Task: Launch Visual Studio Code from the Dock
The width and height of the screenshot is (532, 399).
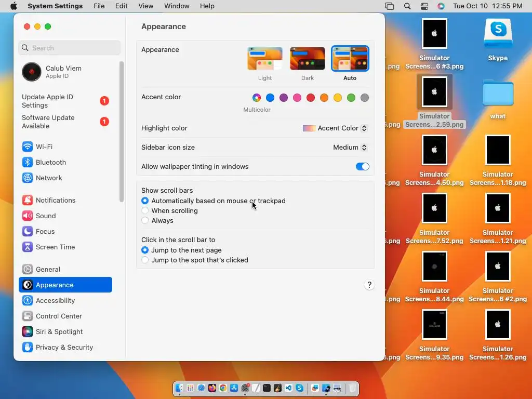Action: pos(288,388)
